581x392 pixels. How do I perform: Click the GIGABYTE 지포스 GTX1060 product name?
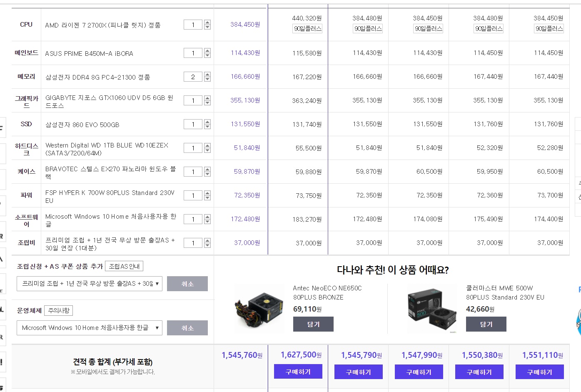109,101
